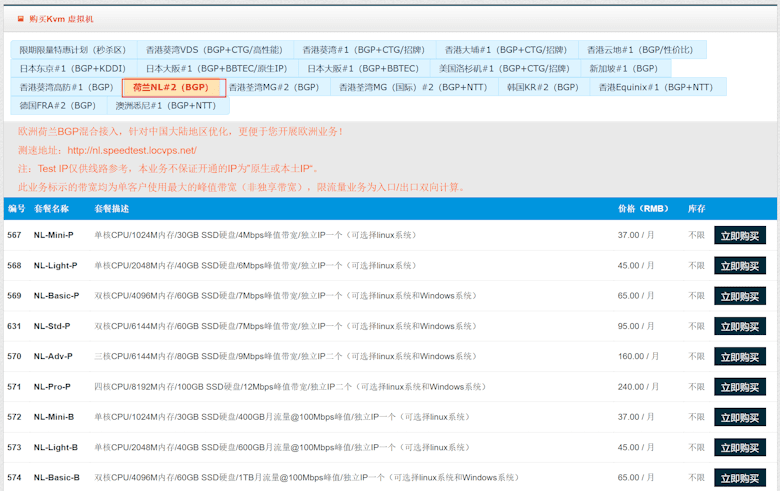Viewport: 780px width, 491px height.
Task: Click the red icon beside 购买Kvm虚拟机
Action: pos(20,19)
